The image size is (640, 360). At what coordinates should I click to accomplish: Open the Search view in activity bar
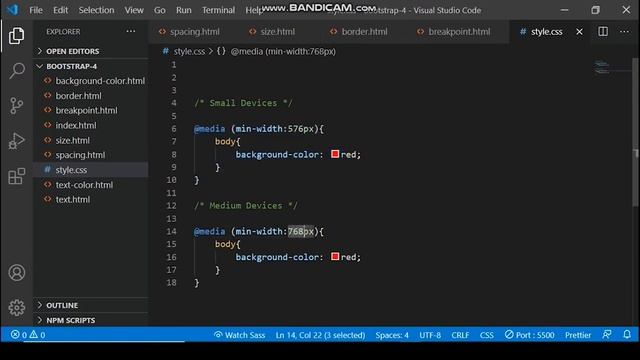click(16, 71)
